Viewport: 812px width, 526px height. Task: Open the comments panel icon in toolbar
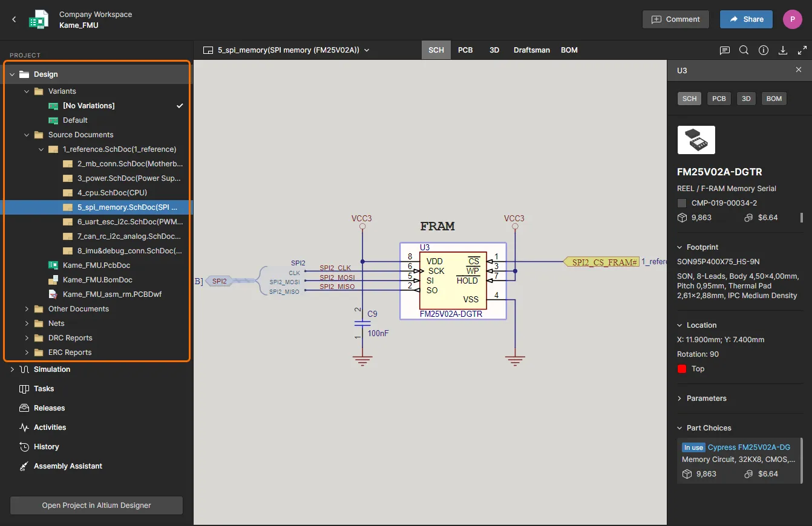724,50
